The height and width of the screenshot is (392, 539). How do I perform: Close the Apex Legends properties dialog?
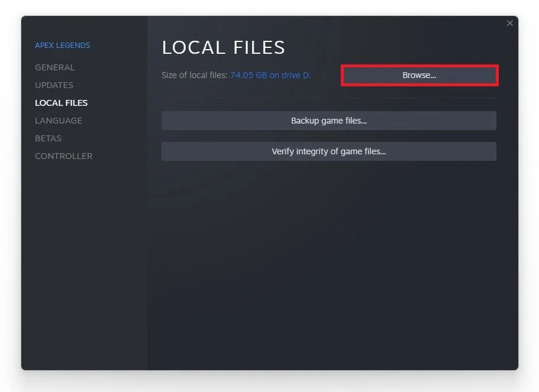point(510,23)
